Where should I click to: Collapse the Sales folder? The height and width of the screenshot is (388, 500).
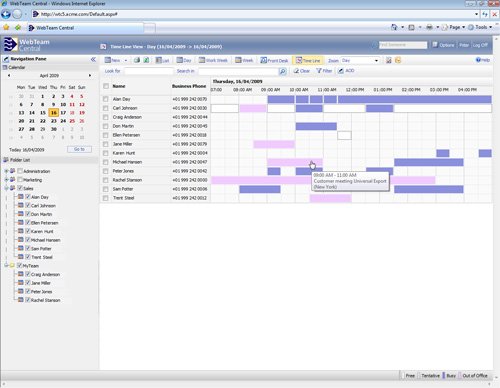click(6, 188)
